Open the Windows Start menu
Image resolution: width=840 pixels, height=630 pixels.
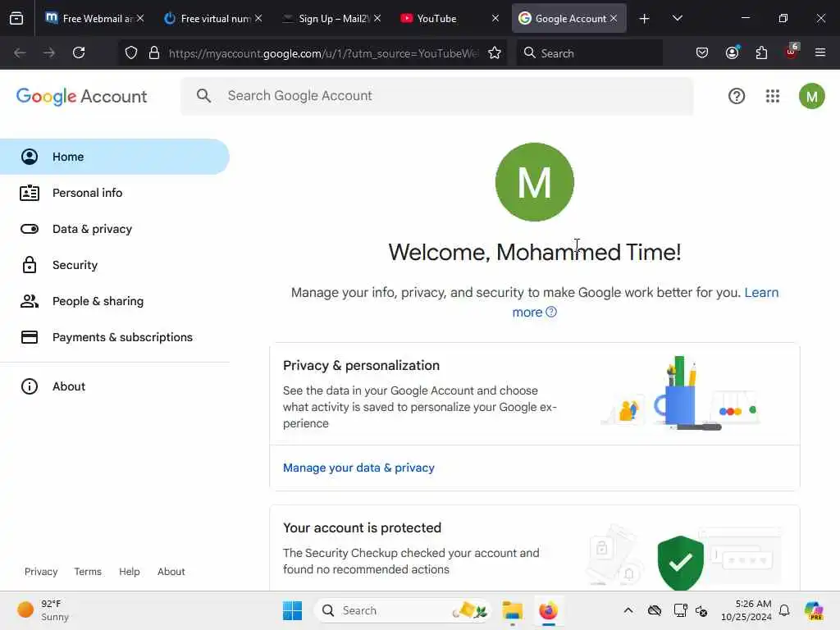pyautogui.click(x=293, y=610)
